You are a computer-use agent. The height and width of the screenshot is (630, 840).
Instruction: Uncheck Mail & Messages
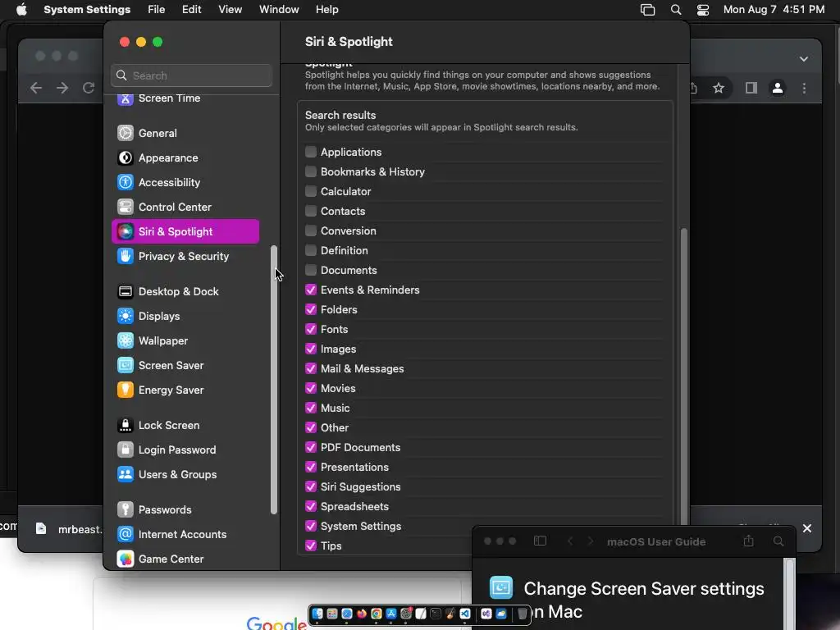[x=311, y=368]
